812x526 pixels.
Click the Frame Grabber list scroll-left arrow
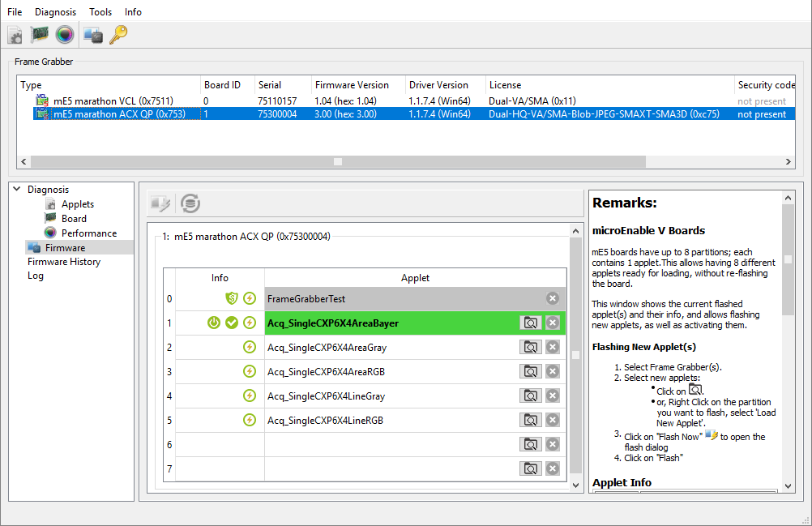[x=24, y=161]
